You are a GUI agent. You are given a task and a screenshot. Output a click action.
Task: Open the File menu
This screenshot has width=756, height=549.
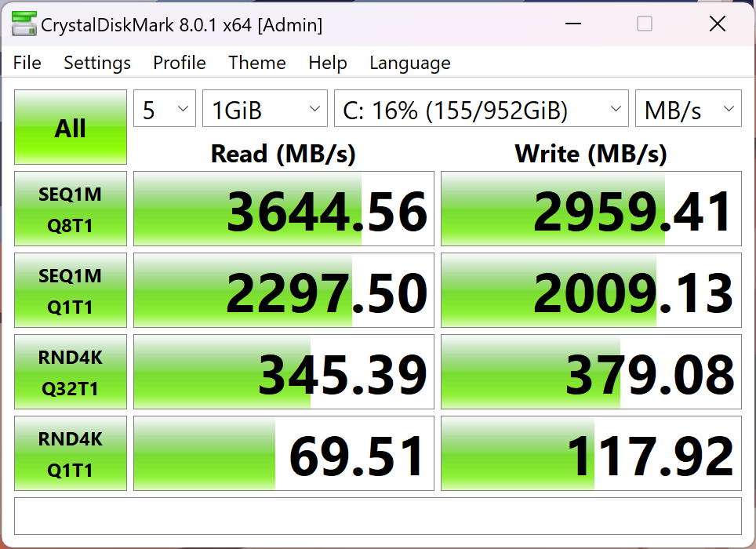pos(27,63)
